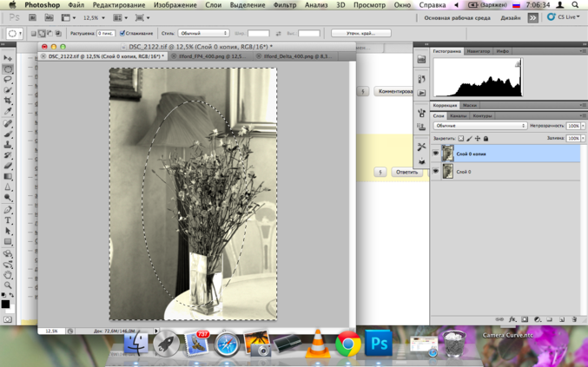Click the Растушевка feather input field

[x=105, y=33]
